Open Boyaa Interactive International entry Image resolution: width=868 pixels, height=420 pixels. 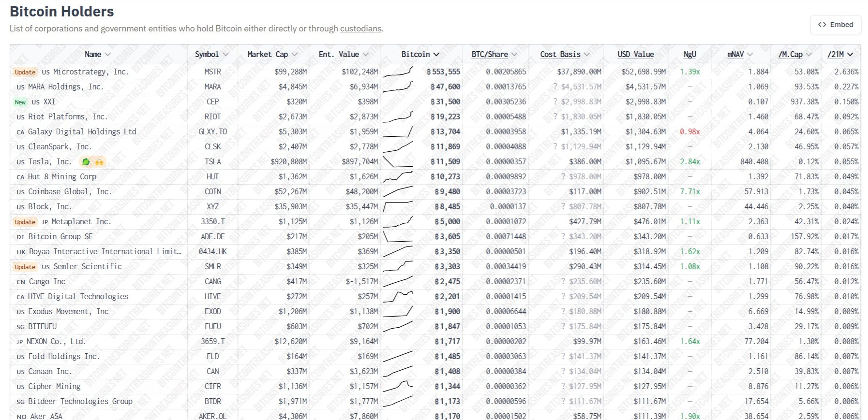105,251
